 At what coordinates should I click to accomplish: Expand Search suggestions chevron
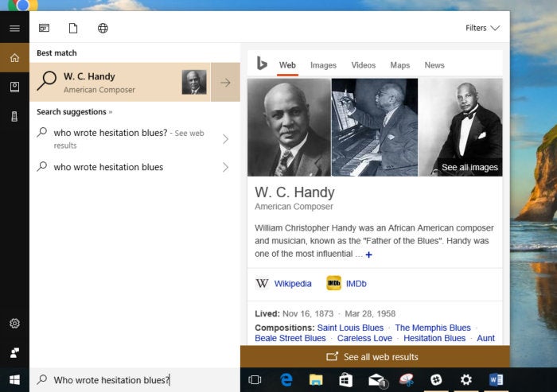[x=111, y=112]
